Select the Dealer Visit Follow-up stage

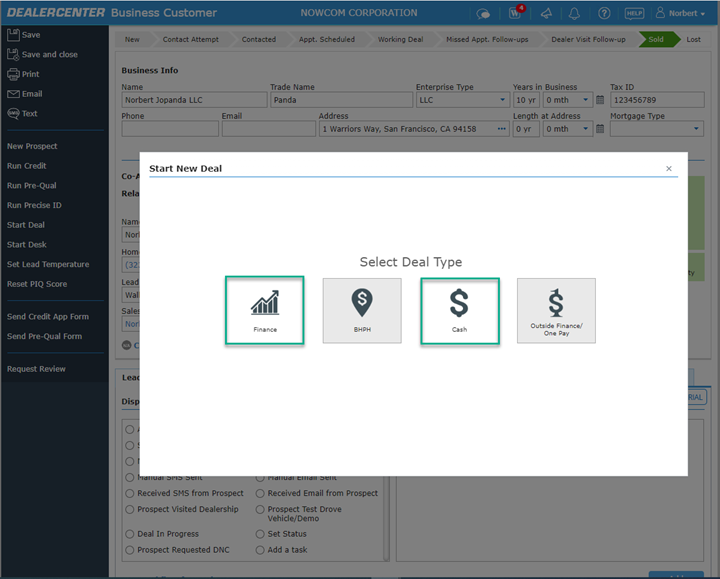click(588, 39)
